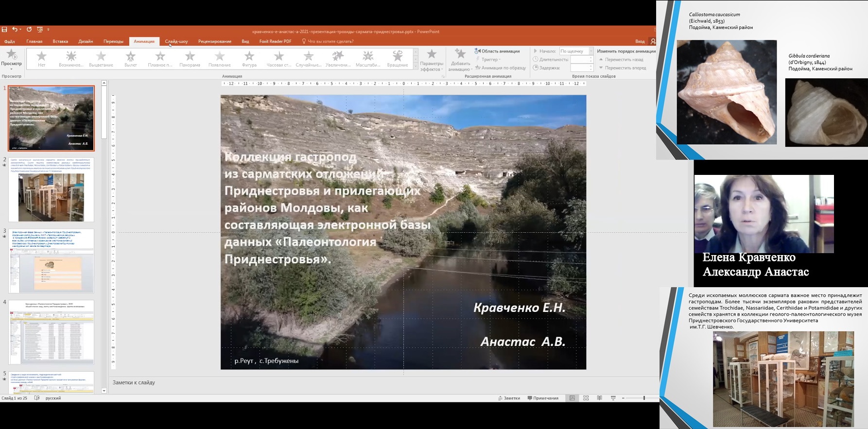Switch to reading view icon
This screenshot has width=868, height=429.
coord(599,398)
